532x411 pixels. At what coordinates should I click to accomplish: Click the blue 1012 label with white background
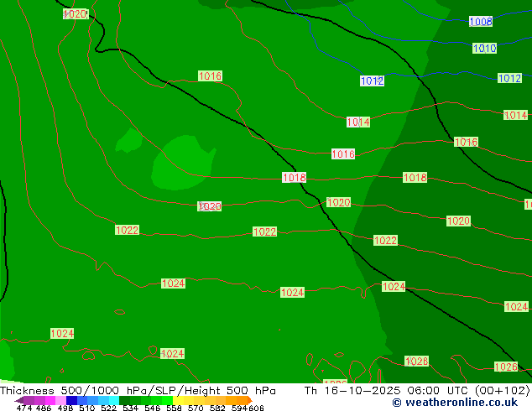pos(373,81)
